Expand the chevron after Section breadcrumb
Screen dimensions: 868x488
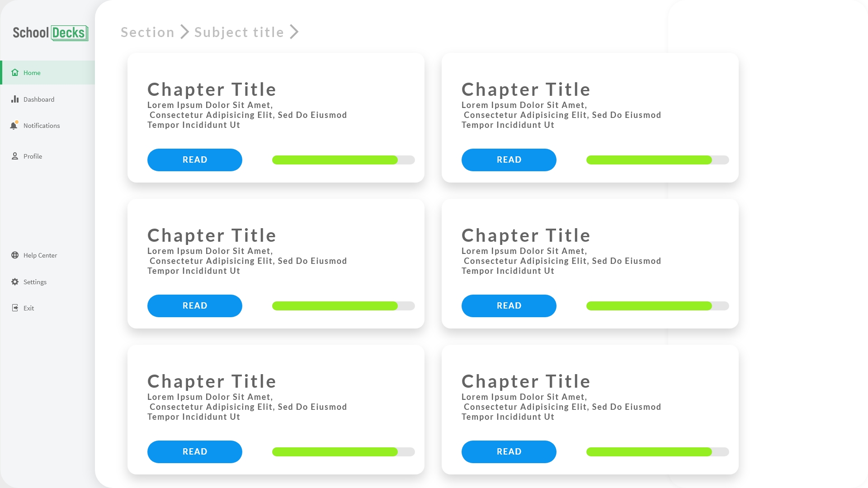click(x=184, y=32)
